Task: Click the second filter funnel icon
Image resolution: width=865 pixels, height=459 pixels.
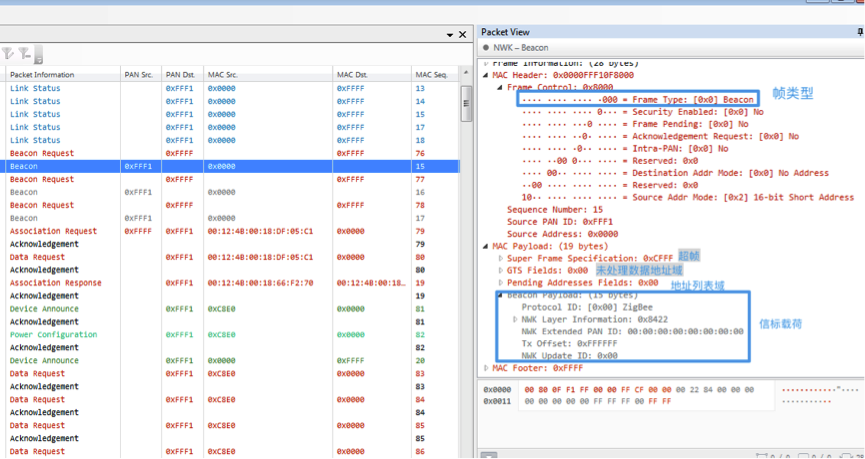Action: coord(23,54)
